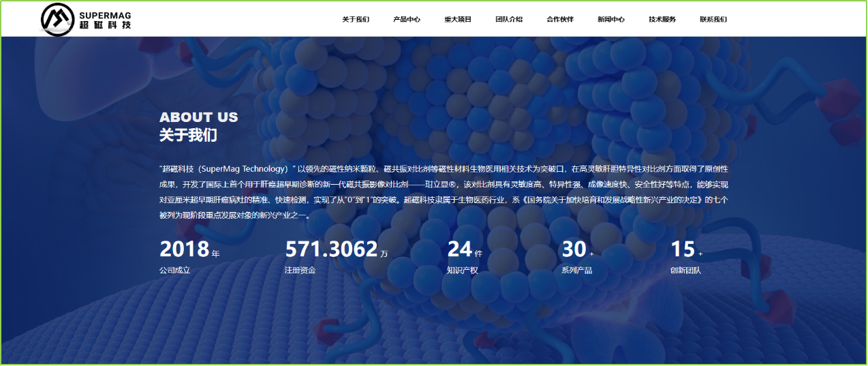Navigate to 合作伙伴 in the header
Screen dimensions: 868x366
[560, 19]
